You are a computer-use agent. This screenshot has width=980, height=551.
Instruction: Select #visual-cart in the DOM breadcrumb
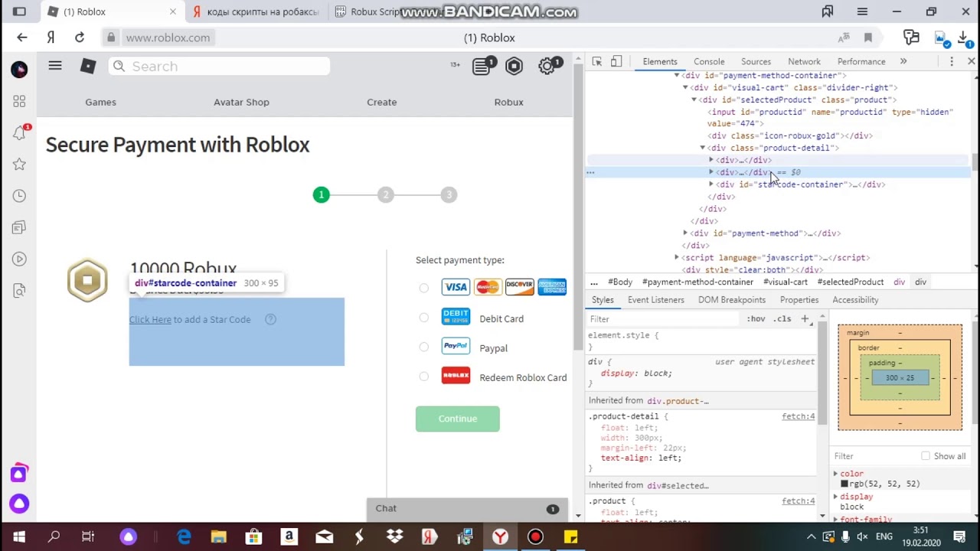pos(785,282)
